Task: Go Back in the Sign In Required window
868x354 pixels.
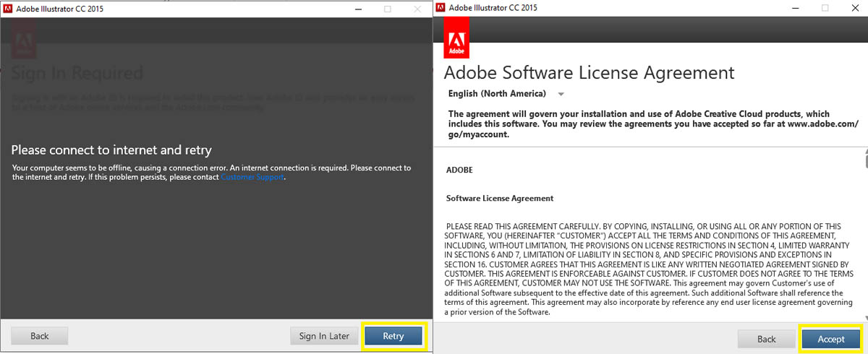Action: pos(40,336)
